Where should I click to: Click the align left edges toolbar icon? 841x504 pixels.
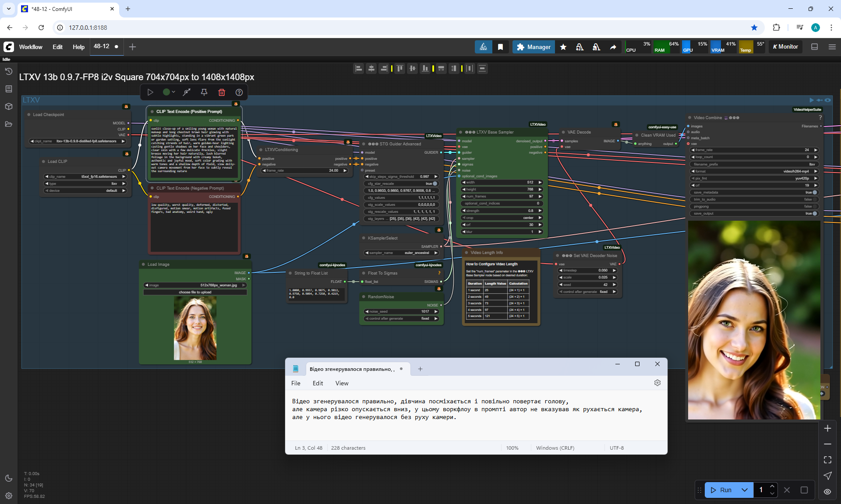point(359,68)
